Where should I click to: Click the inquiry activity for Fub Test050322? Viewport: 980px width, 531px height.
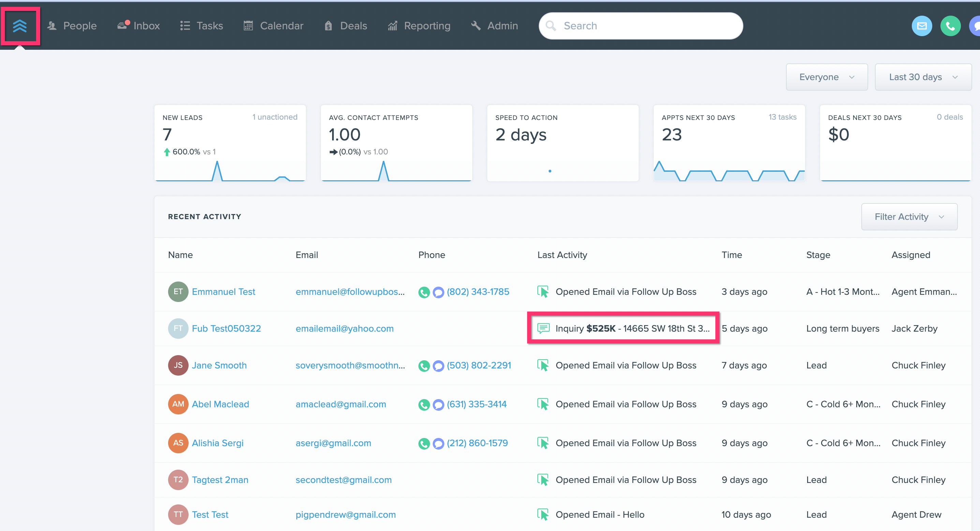tap(622, 328)
